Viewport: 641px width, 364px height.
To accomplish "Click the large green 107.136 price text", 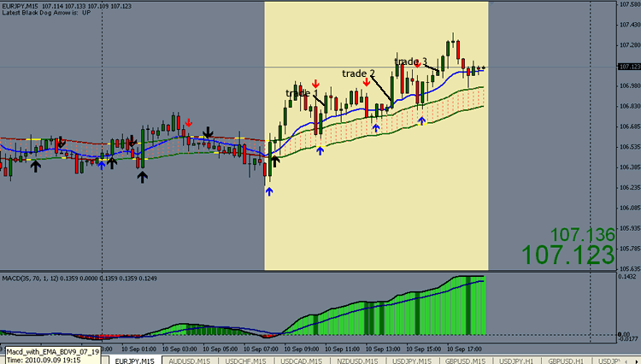I will (582, 234).
